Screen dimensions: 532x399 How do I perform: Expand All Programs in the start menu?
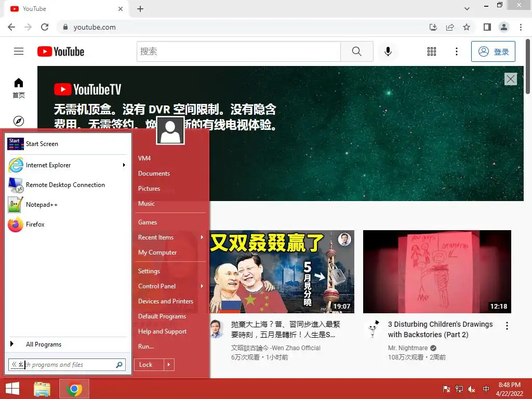tap(67, 344)
